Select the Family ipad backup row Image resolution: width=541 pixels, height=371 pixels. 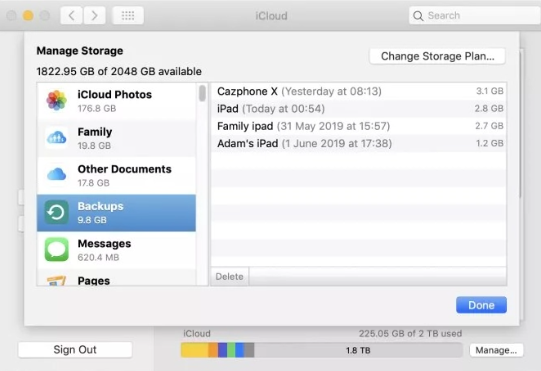point(359,126)
